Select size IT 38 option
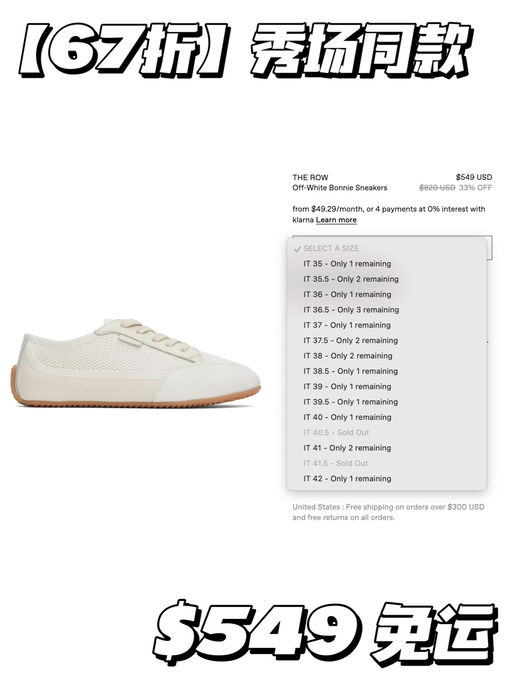 pos(387,356)
